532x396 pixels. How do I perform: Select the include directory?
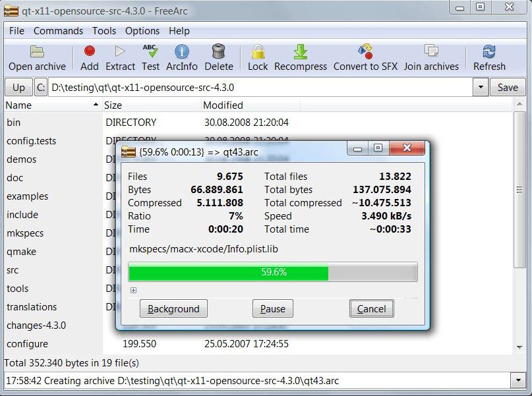22,215
